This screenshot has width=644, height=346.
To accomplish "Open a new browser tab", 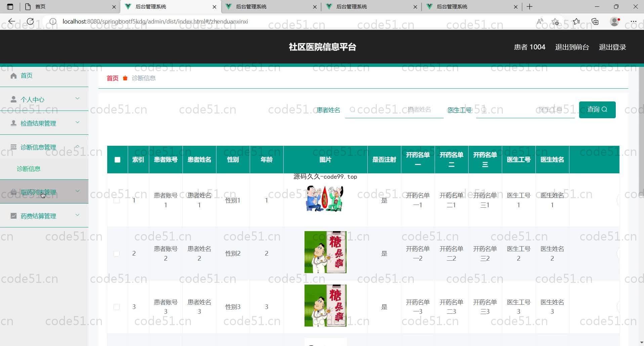I will pyautogui.click(x=530, y=7).
